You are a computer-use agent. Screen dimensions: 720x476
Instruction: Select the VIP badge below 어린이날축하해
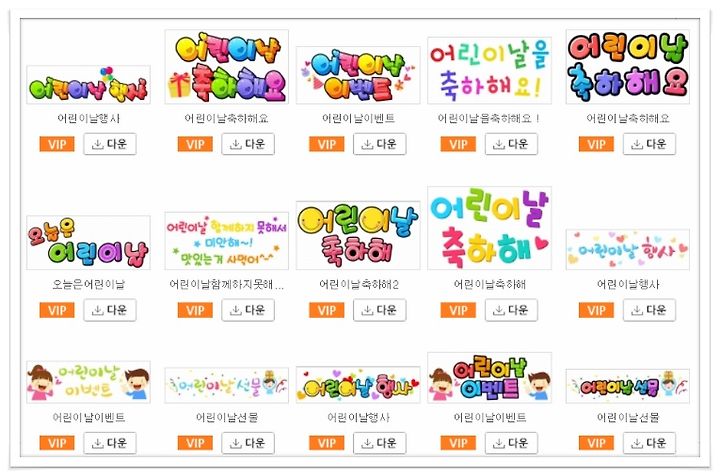coord(458,310)
